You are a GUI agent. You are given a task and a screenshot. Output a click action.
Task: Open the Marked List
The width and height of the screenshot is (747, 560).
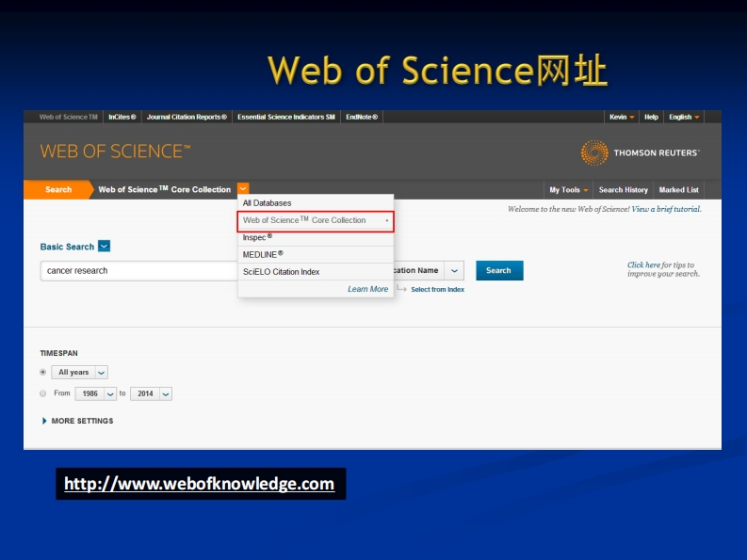(x=678, y=190)
